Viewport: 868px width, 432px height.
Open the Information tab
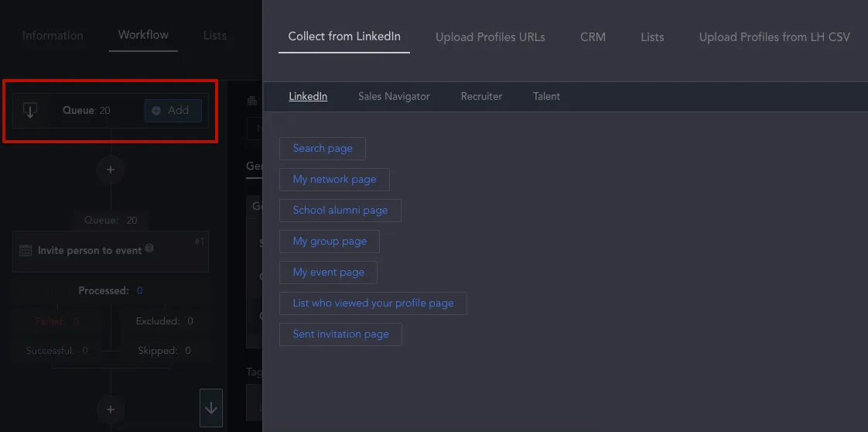(x=53, y=36)
